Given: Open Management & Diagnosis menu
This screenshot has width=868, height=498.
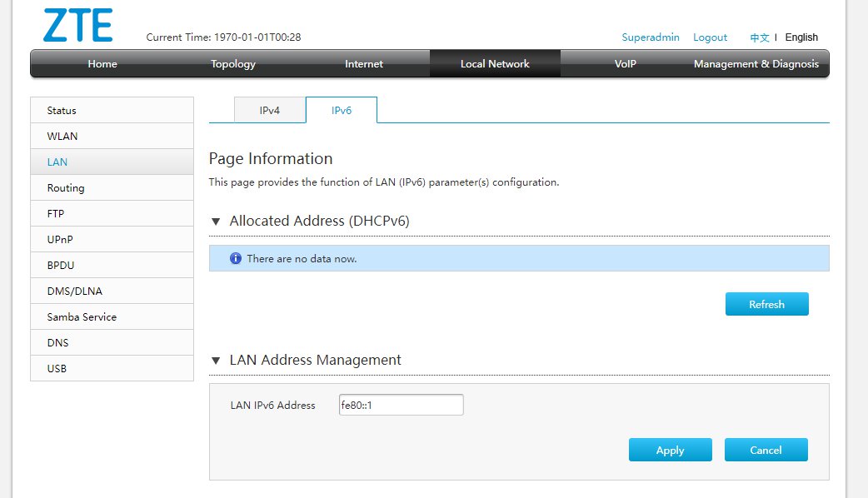Looking at the screenshot, I should [x=756, y=64].
